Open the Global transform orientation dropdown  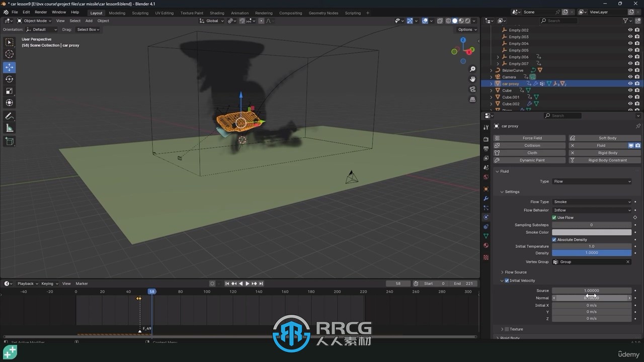pyautogui.click(x=212, y=21)
